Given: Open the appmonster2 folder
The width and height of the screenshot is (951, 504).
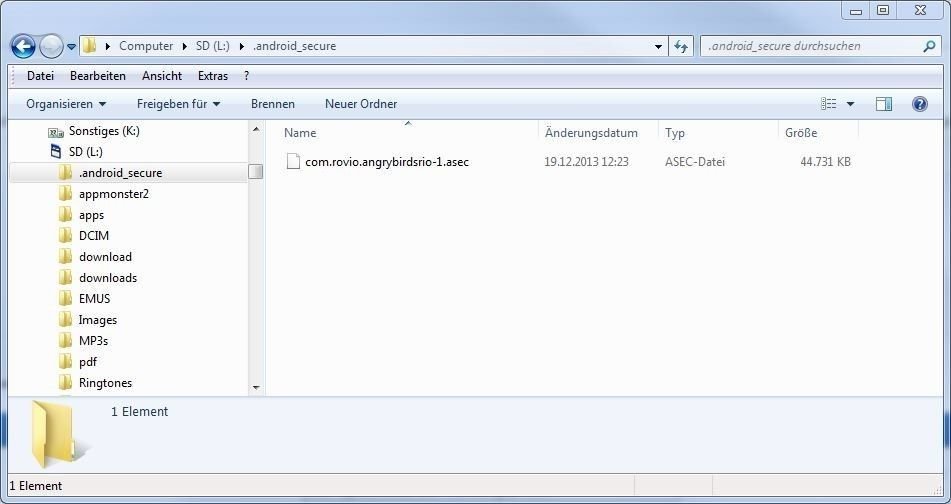Looking at the screenshot, I should [113, 194].
